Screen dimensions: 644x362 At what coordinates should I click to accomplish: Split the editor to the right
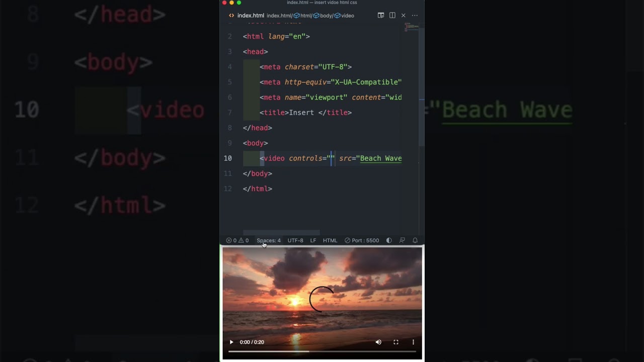click(392, 16)
